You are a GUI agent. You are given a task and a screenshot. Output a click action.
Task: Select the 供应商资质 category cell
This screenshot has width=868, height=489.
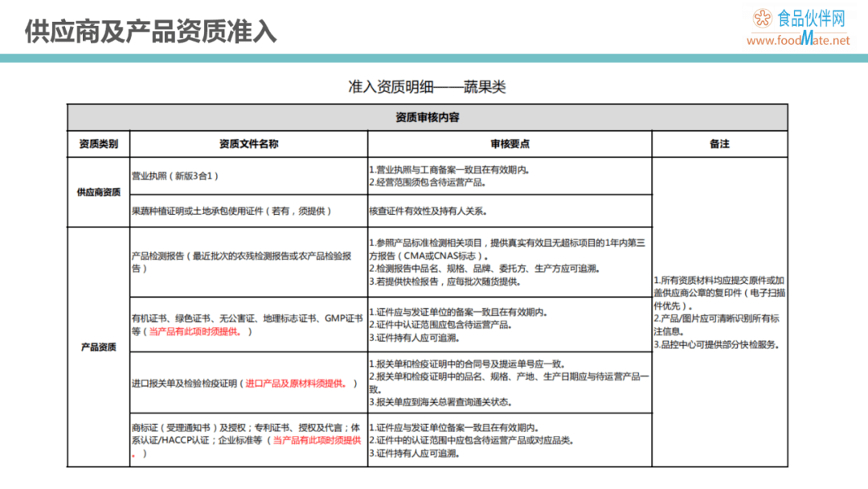99,192
